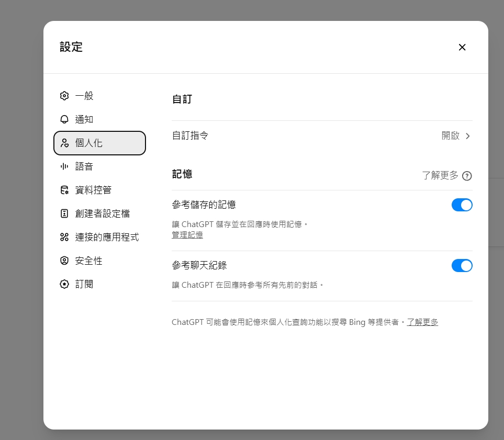Click 開啟 status next to 自訂指令
The image size is (504, 440).
click(450, 136)
